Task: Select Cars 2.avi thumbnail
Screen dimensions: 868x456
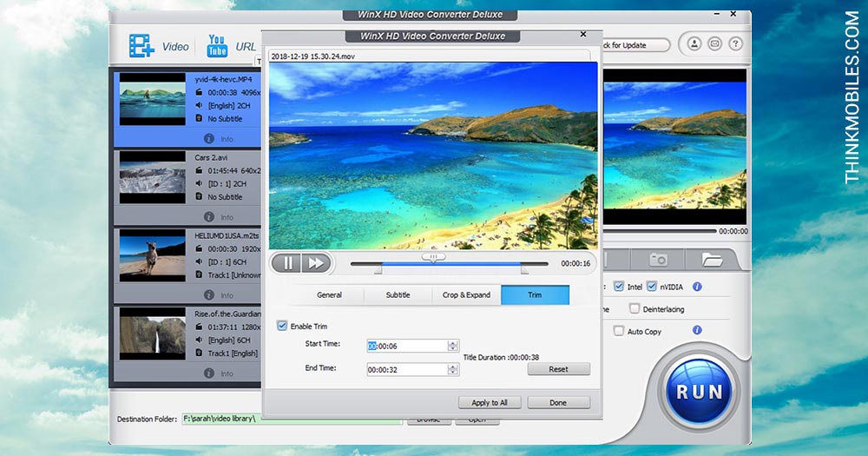Action: pyautogui.click(x=152, y=177)
